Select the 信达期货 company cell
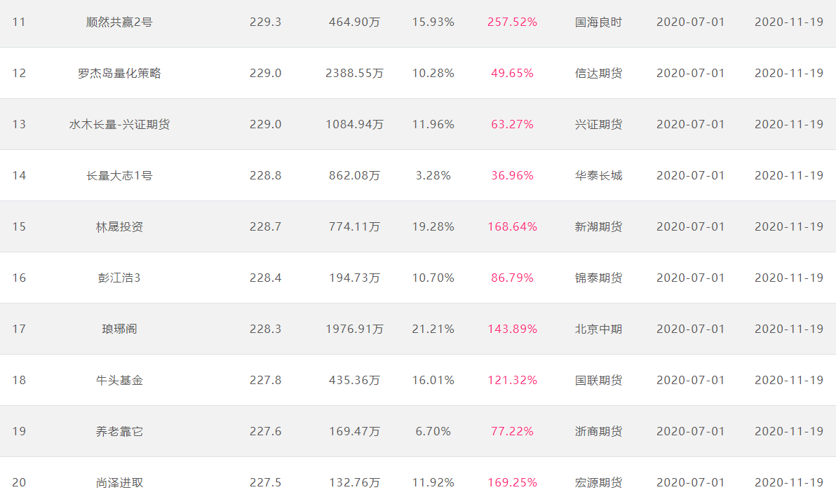The image size is (836, 504). pos(598,74)
